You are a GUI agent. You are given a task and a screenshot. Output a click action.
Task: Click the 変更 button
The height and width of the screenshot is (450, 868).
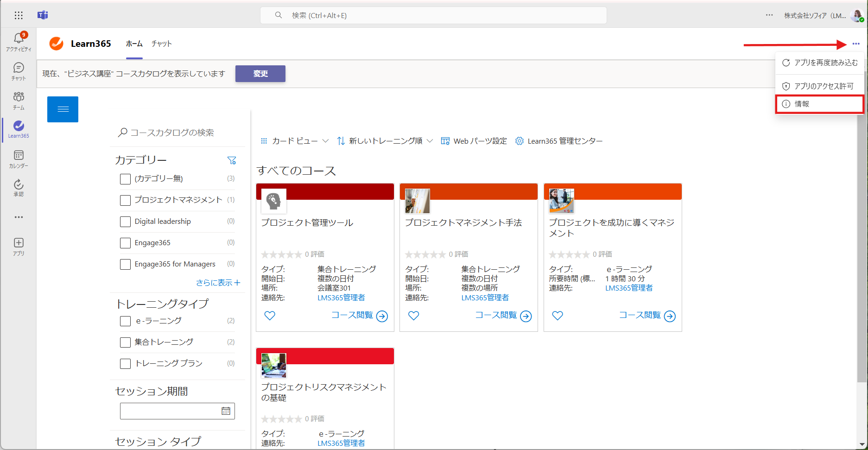(260, 74)
